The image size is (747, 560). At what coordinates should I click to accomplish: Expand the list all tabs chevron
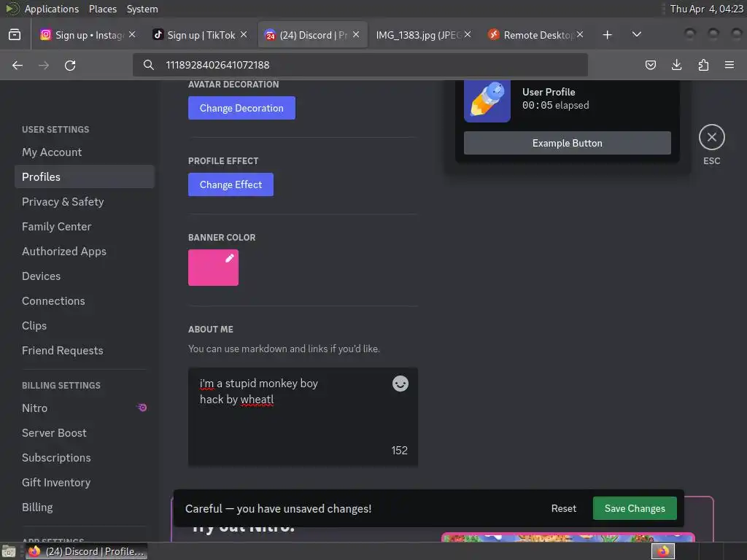click(636, 35)
